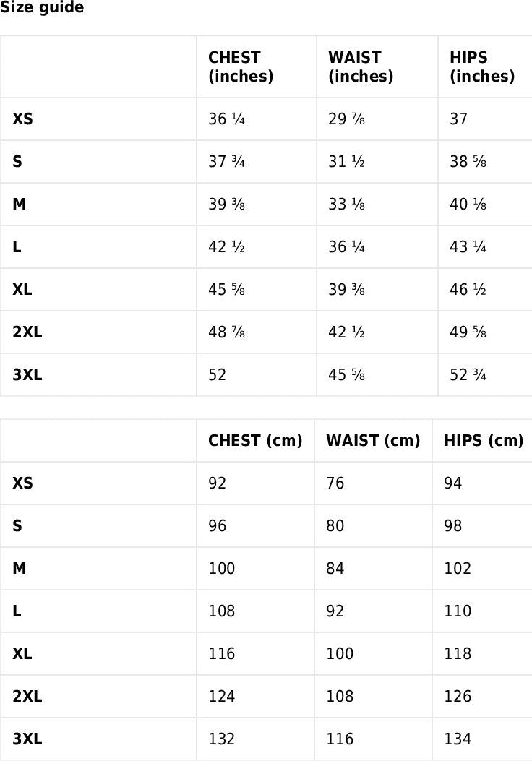Click the HIPS (cm) column header
This screenshot has width=532, height=761.
[484, 441]
